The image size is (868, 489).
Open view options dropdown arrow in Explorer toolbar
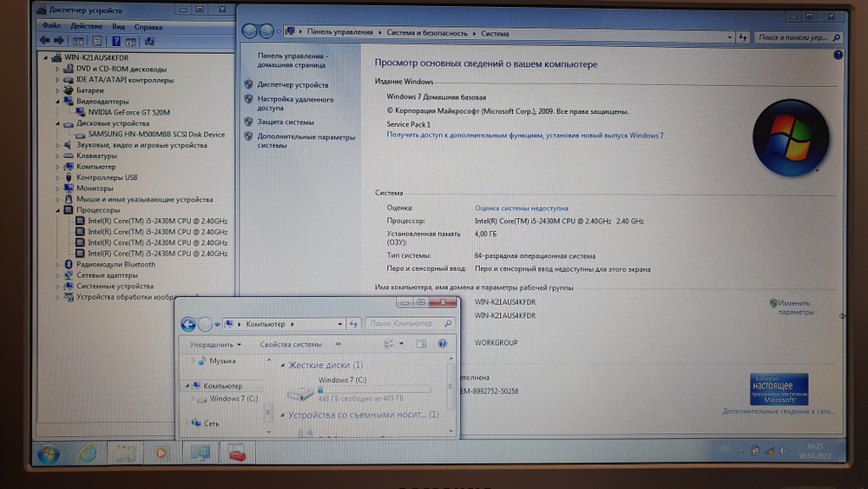coord(401,344)
